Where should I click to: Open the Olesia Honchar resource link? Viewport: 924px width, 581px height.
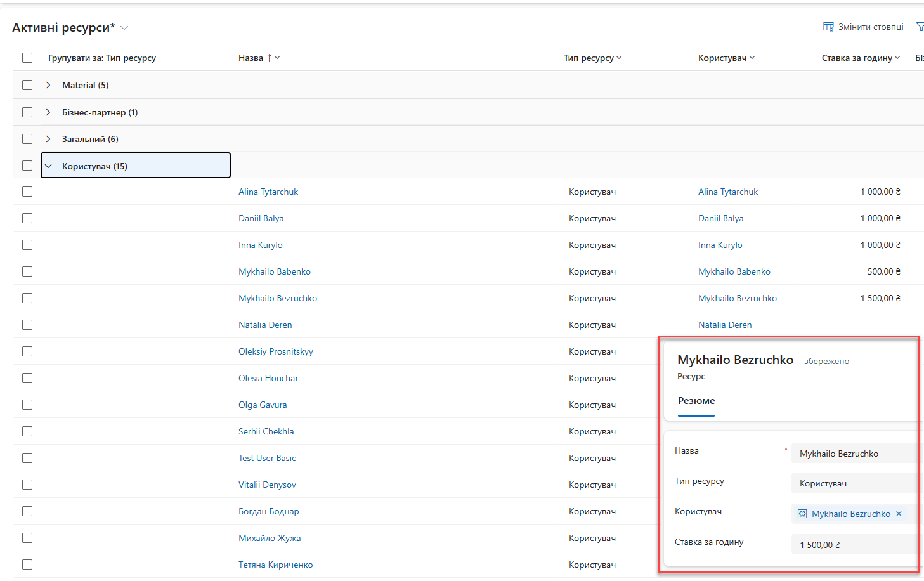pyautogui.click(x=268, y=378)
